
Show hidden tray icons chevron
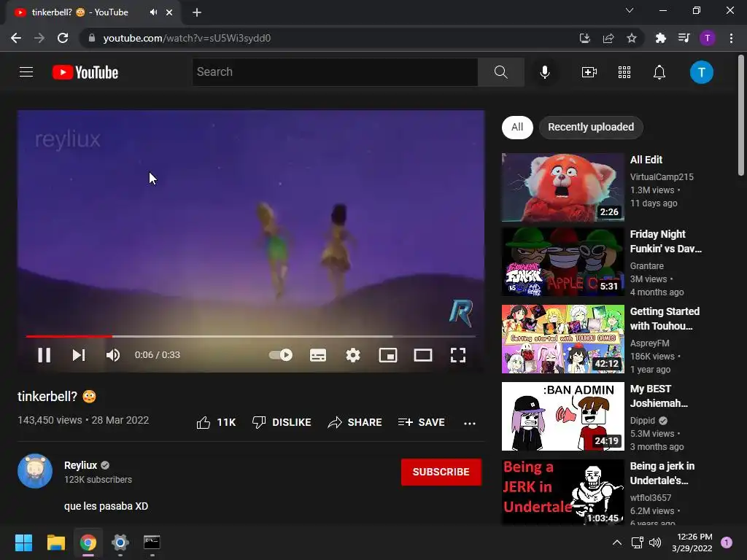pos(617,542)
